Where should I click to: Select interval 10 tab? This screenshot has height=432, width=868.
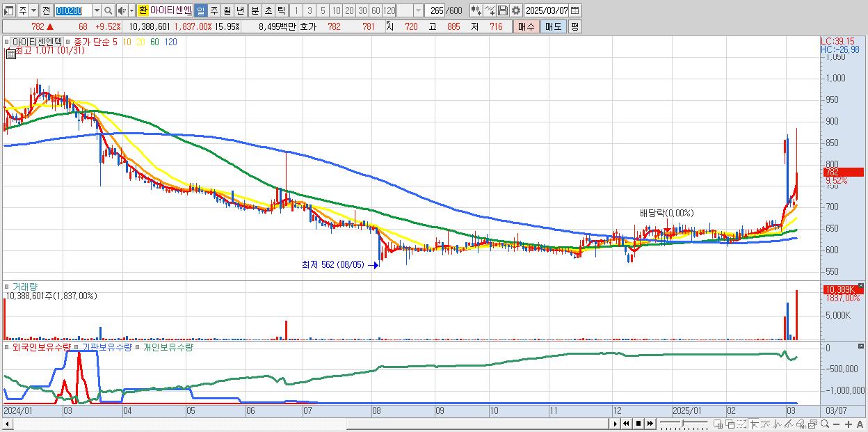[336, 10]
